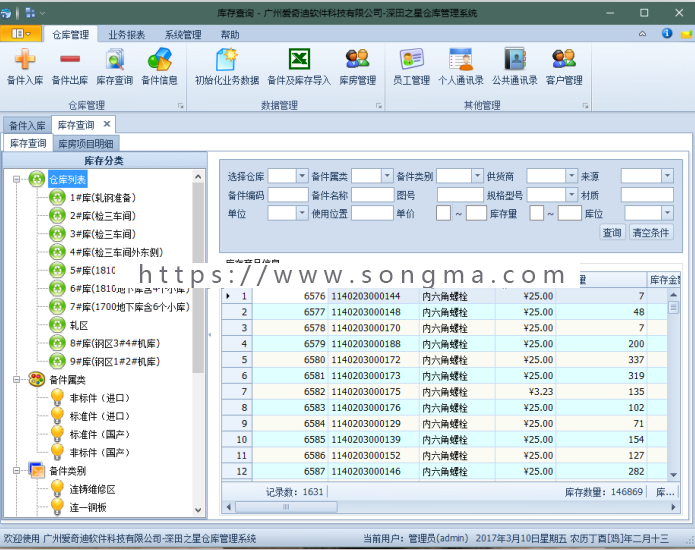Open 备件入库 from the ribbon
The image size is (695, 550).
(x=25, y=66)
